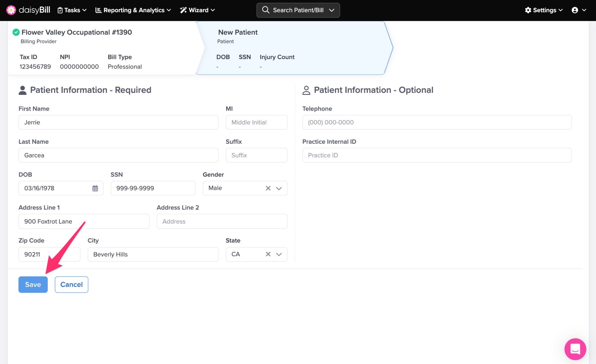Click the green billing provider checkmark
Image resolution: width=596 pixels, height=364 pixels.
tap(16, 32)
